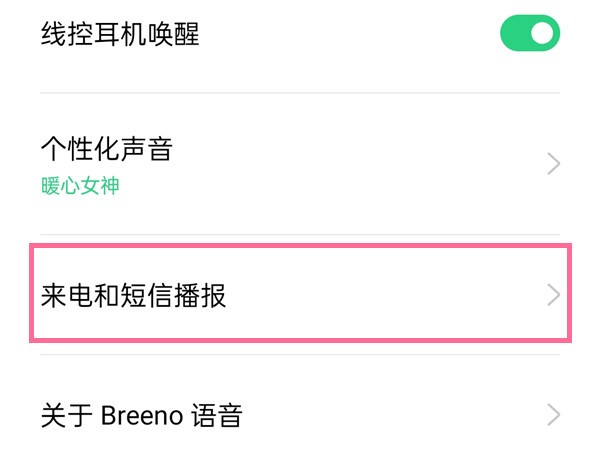Image resolution: width=600 pixels, height=450 pixels.
Task: Click the 个性化声音 title text
Action: 107,150
